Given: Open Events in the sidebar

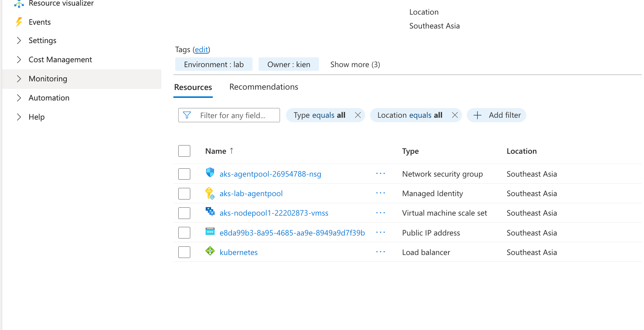Looking at the screenshot, I should [40, 22].
